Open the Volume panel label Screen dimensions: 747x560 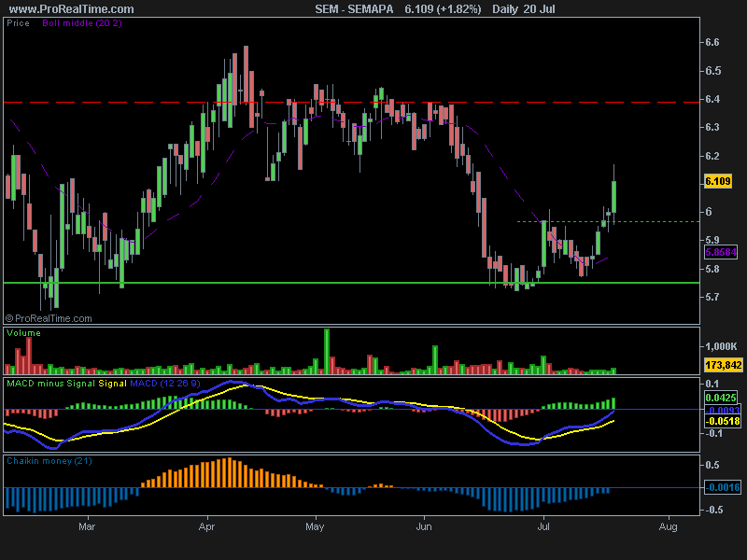coord(23,332)
